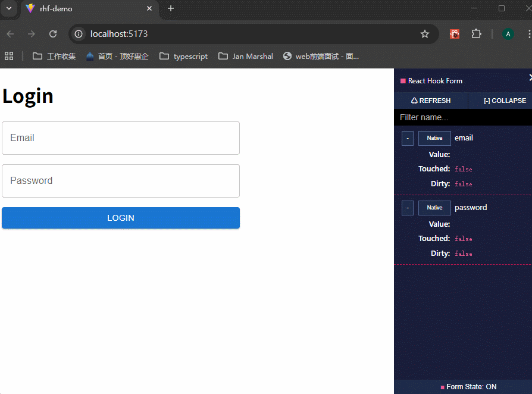This screenshot has width=532, height=394.
Task: Click the COLLAPSE button in DevTools panel
Action: [x=504, y=101]
